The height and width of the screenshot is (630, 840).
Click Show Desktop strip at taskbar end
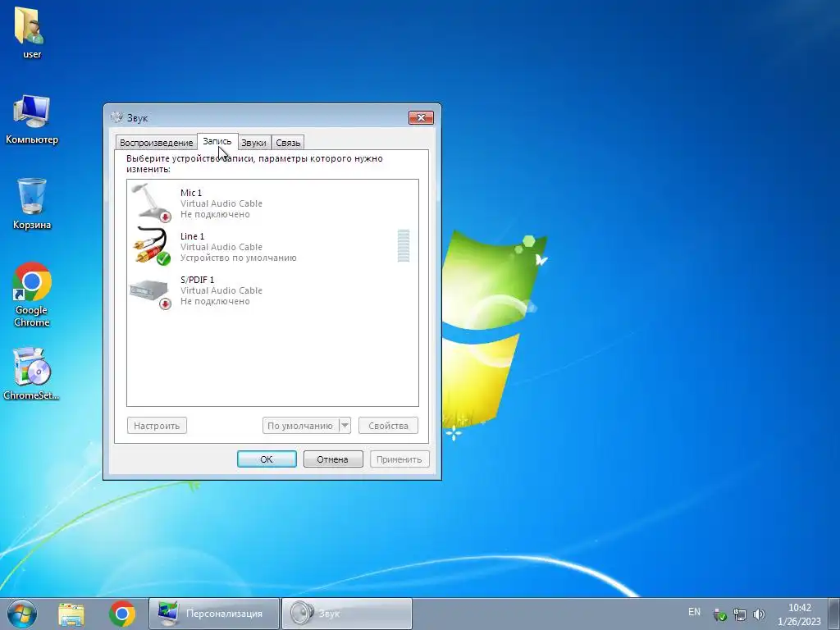834,614
